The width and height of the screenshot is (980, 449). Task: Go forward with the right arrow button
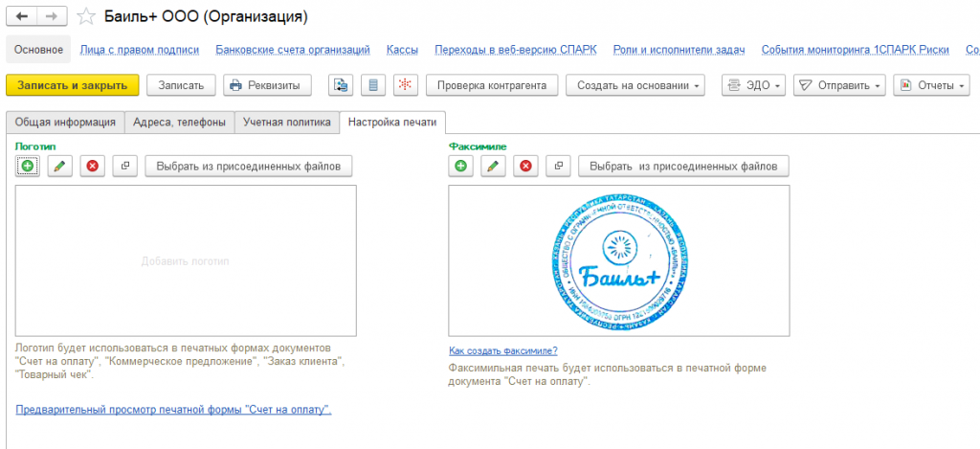(52, 17)
